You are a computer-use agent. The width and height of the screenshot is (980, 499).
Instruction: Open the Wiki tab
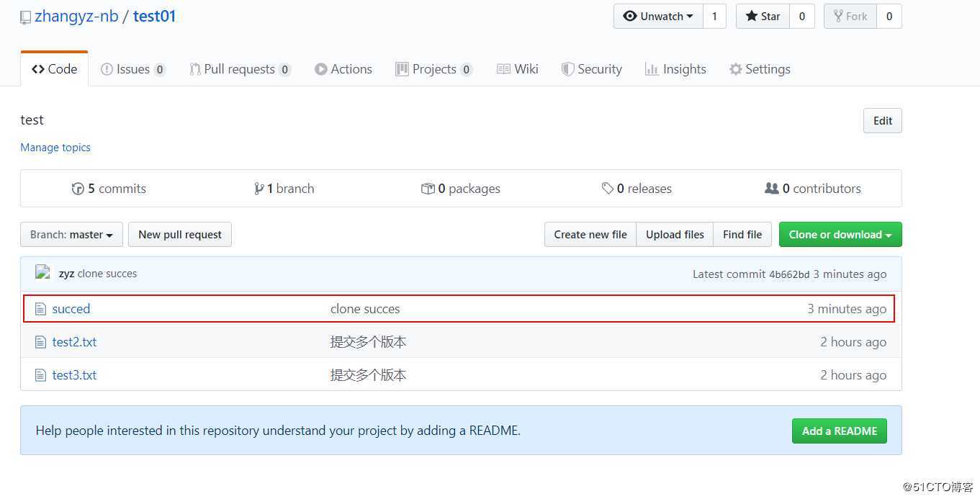tap(518, 69)
